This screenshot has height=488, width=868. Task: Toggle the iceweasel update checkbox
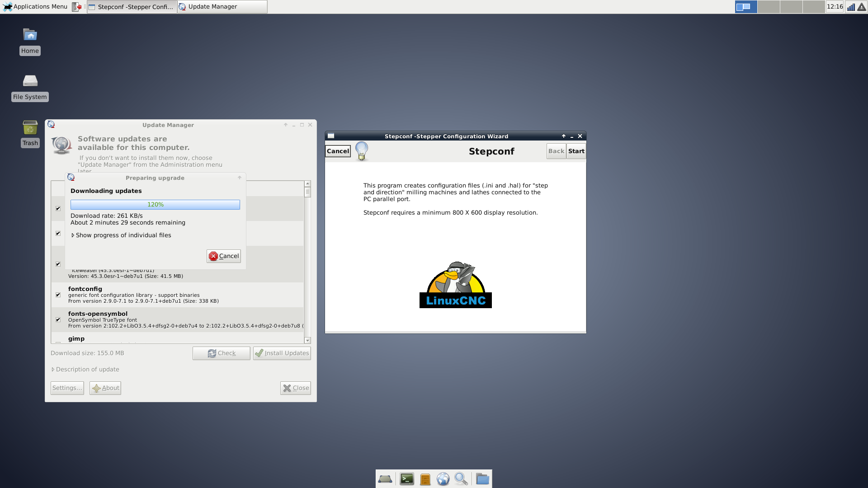click(58, 264)
